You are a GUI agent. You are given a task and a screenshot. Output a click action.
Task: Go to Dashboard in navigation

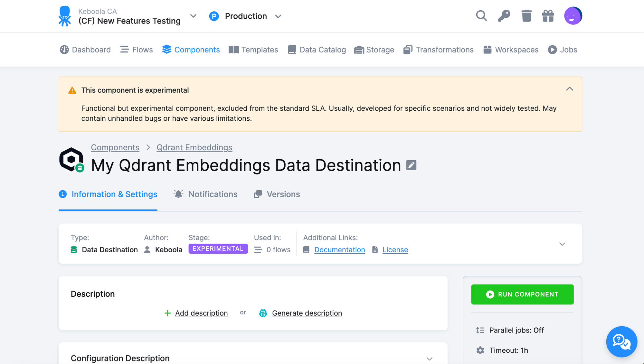(x=85, y=50)
